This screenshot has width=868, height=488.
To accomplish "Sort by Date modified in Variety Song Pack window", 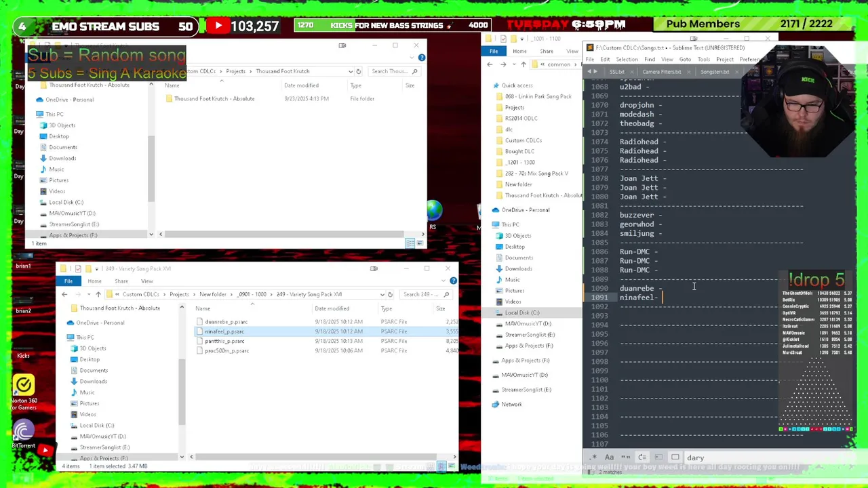I will pos(332,308).
